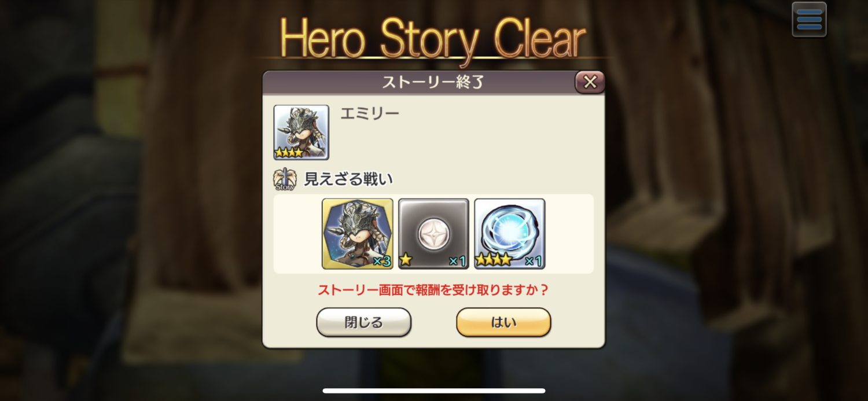Select the three-star blue swirl orb reward
Viewport: 868px width, 401px height.
[510, 234]
